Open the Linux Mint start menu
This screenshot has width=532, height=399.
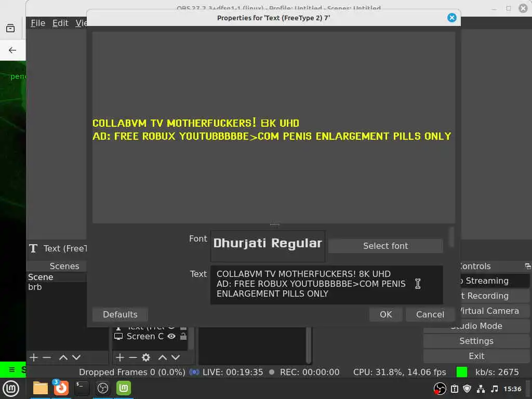coord(10,389)
